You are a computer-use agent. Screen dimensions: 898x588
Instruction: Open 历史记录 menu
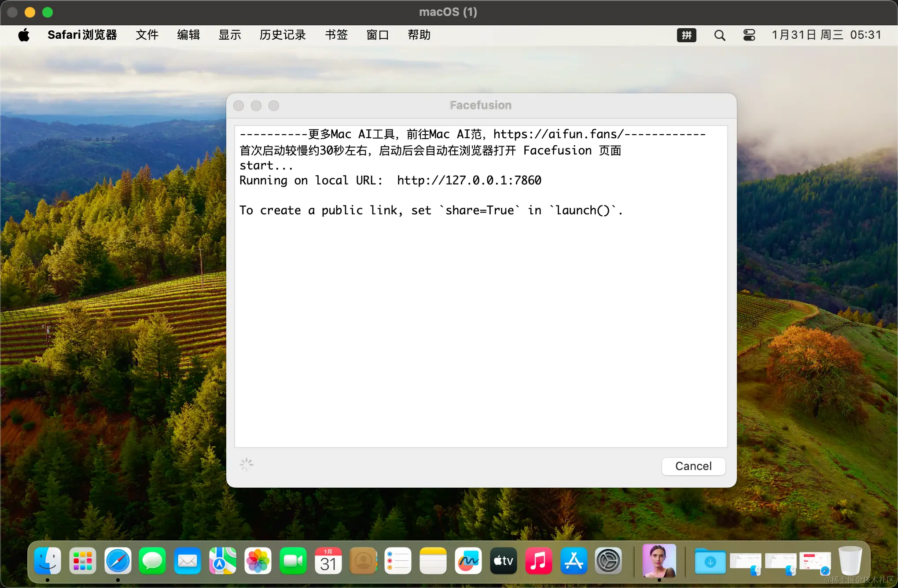point(283,35)
